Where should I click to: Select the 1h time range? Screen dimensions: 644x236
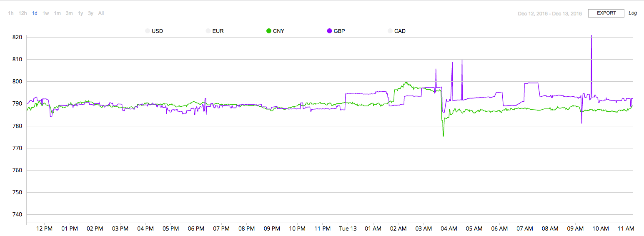pyautogui.click(x=11, y=13)
